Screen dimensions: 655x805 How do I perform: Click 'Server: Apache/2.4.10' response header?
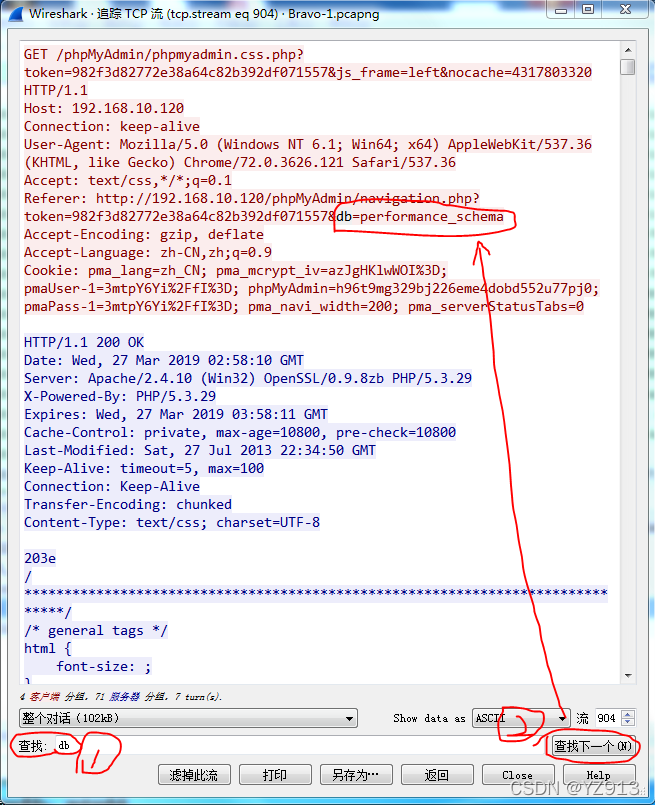247,378
